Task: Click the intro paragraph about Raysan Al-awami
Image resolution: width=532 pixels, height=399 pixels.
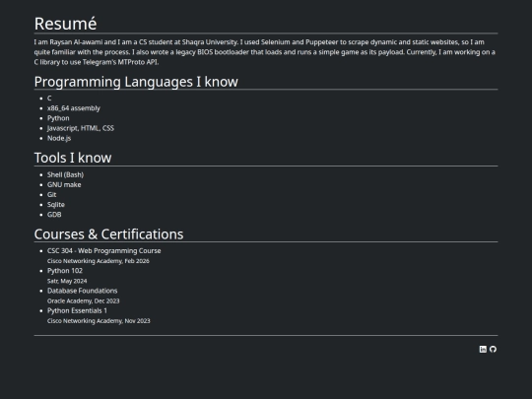Action: pyautogui.click(x=265, y=52)
